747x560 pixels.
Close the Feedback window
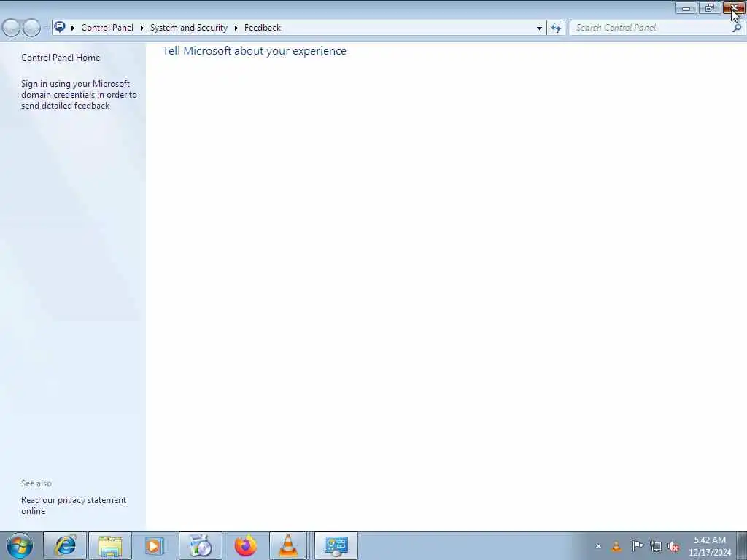click(x=734, y=8)
